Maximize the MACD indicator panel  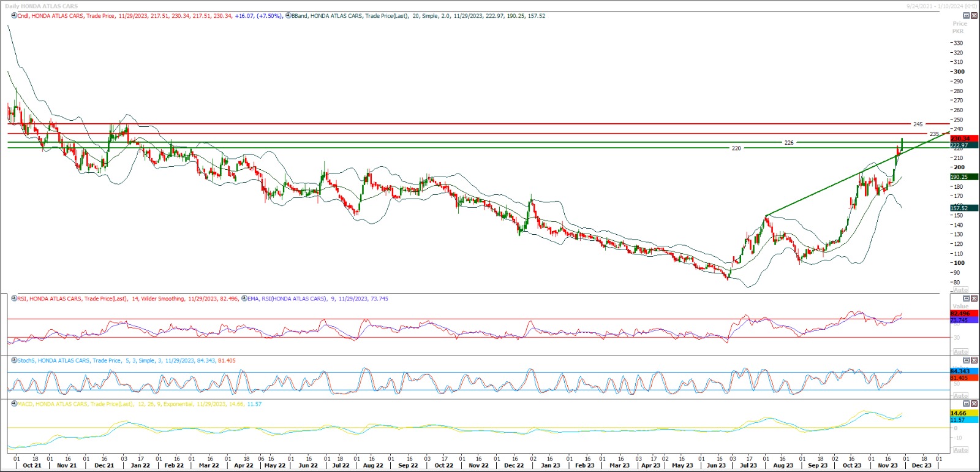click(967, 404)
